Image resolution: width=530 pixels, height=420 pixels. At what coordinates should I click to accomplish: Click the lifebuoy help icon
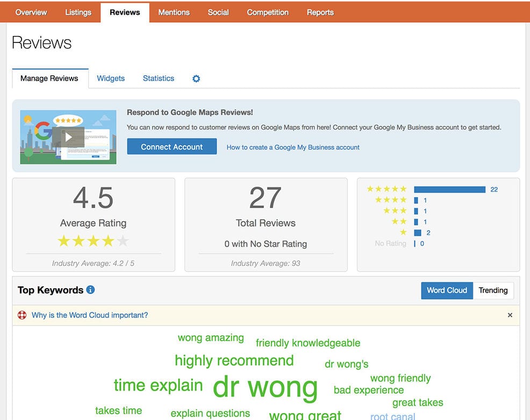pos(22,315)
